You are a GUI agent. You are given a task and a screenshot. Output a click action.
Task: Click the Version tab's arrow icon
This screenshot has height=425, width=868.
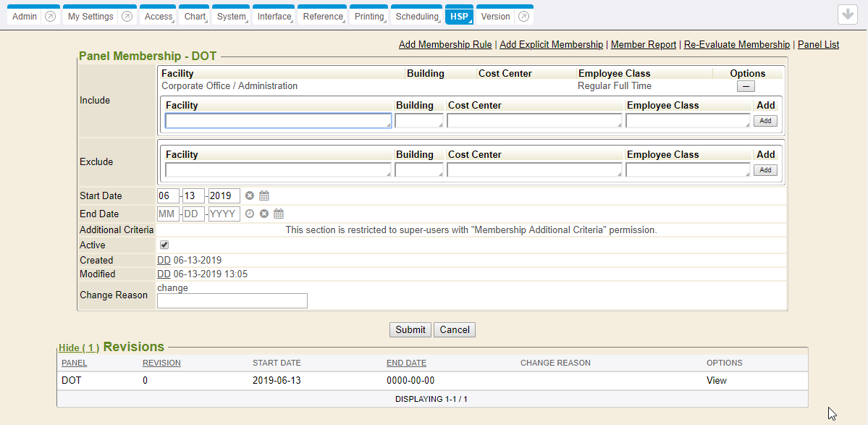pos(523,17)
